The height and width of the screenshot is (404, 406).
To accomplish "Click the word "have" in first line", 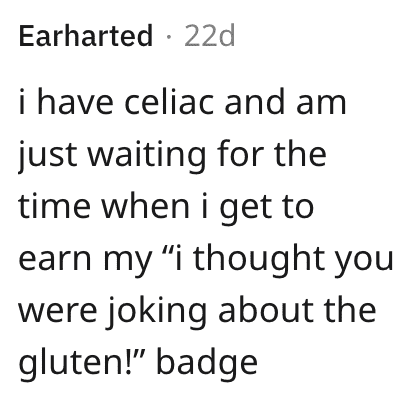I will (75, 102).
